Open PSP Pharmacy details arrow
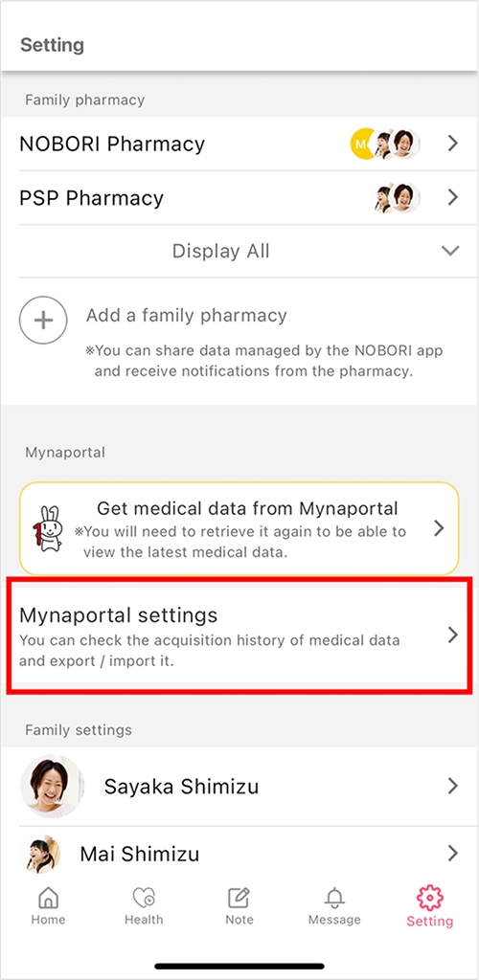This screenshot has height=980, width=479. pos(453,197)
